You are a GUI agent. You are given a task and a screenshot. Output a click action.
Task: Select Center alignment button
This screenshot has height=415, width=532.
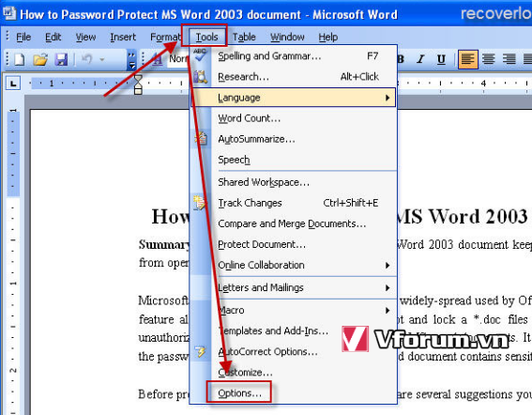tap(488, 59)
